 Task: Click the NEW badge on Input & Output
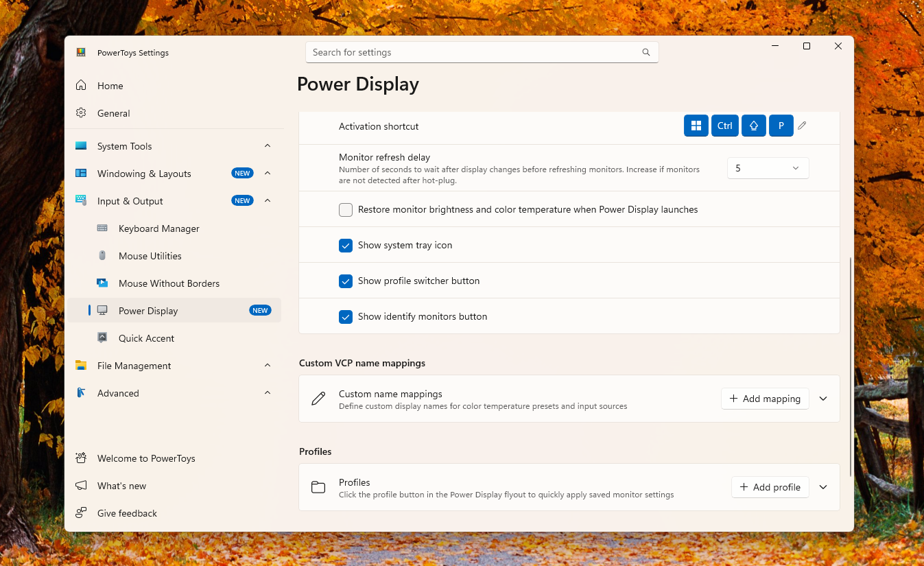click(242, 201)
